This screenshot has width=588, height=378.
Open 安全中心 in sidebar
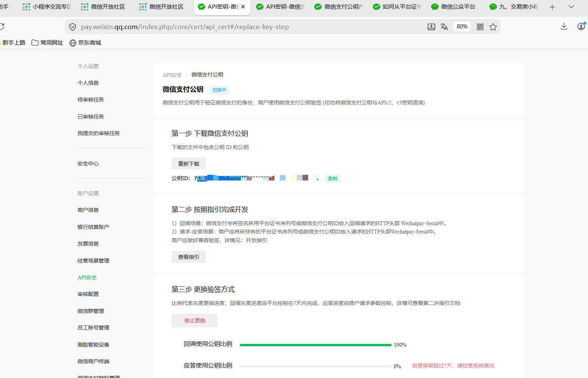point(88,163)
